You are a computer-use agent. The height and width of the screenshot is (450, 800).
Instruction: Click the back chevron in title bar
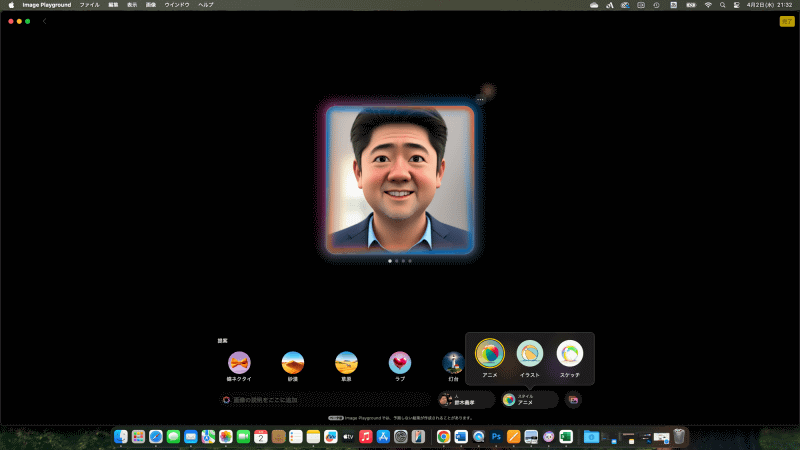(44, 21)
